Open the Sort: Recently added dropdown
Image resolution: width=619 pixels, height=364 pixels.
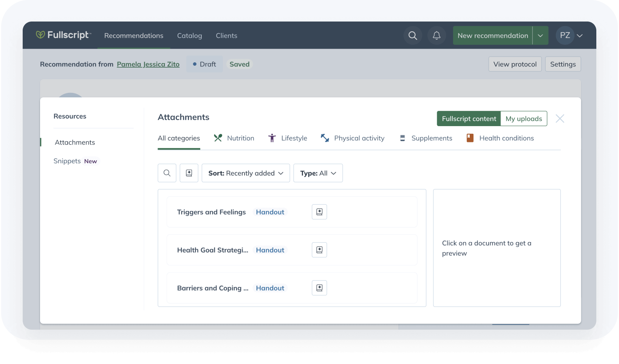click(x=246, y=173)
